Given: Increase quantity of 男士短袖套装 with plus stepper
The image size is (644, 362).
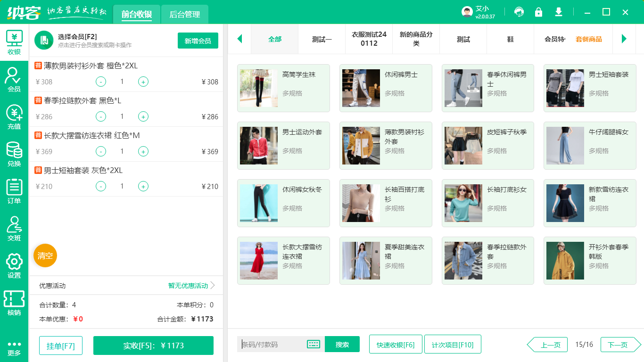Looking at the screenshot, I should [143, 186].
